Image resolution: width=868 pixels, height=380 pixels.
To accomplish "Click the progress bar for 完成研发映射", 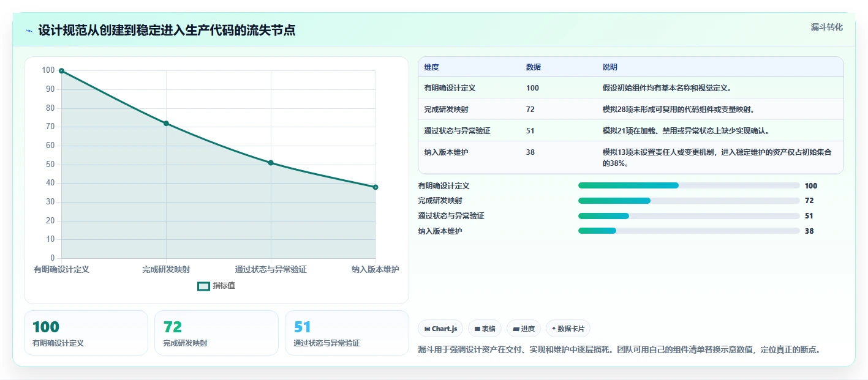I will click(689, 201).
